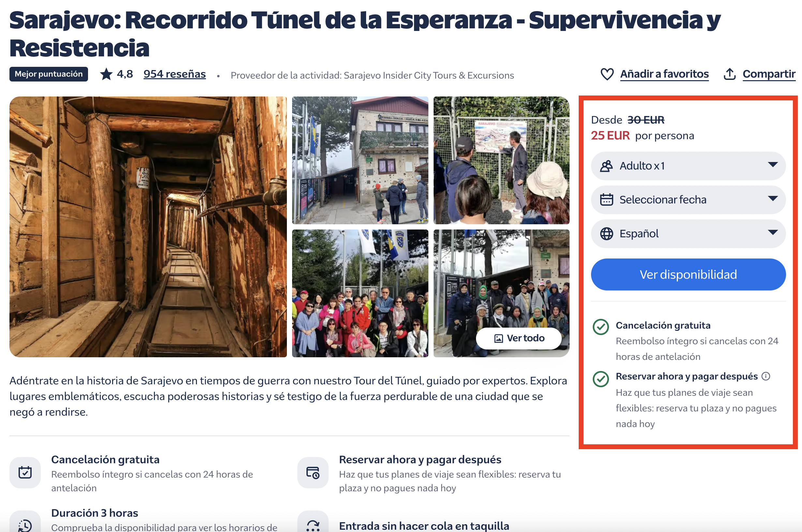Click the info icon beside Reservar ahora
This screenshot has height=532, width=802.
[x=766, y=376]
